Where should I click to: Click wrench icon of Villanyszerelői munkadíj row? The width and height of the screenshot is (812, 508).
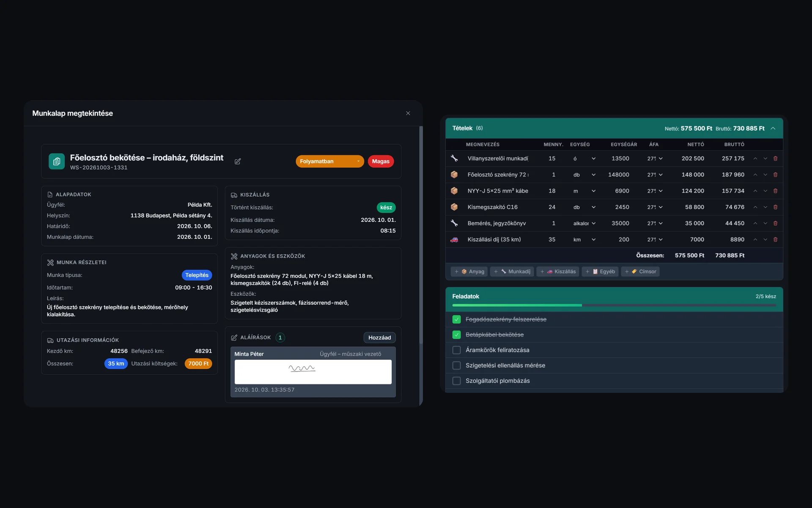(x=454, y=158)
